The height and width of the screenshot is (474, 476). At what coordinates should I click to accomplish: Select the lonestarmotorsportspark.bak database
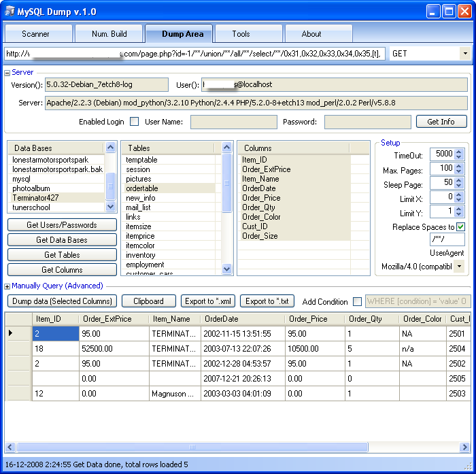click(58, 169)
